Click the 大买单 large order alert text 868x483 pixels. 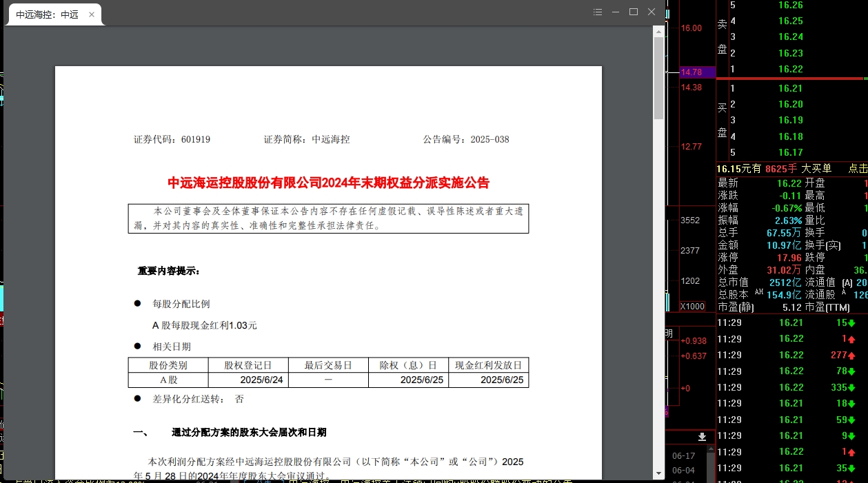pyautogui.click(x=816, y=169)
